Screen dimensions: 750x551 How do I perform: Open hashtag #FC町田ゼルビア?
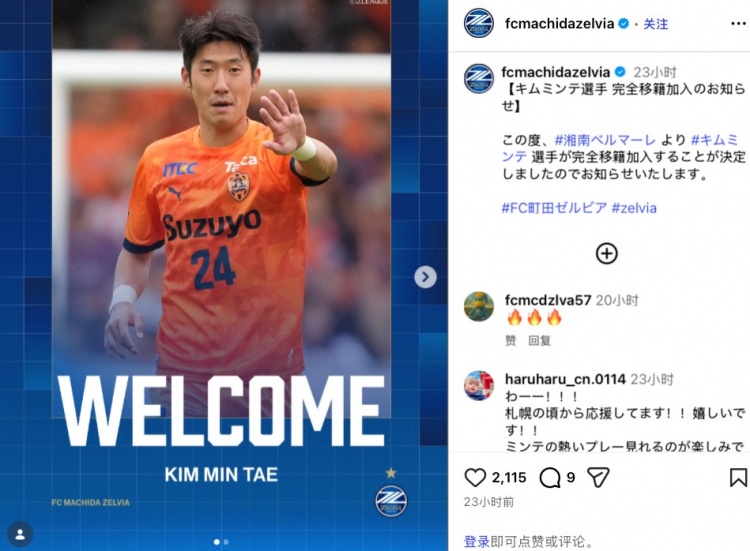[554, 208]
